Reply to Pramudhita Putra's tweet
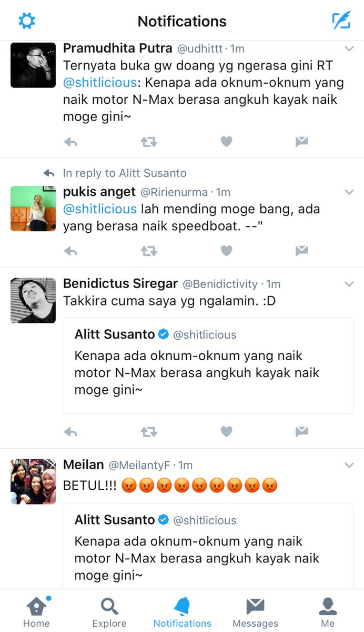364x632 pixels. point(70,142)
